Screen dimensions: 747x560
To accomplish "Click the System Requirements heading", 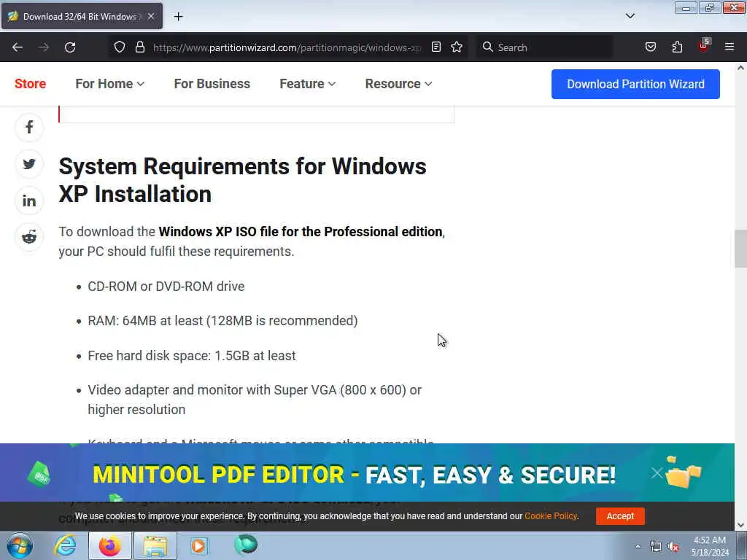I will pyautogui.click(x=242, y=180).
